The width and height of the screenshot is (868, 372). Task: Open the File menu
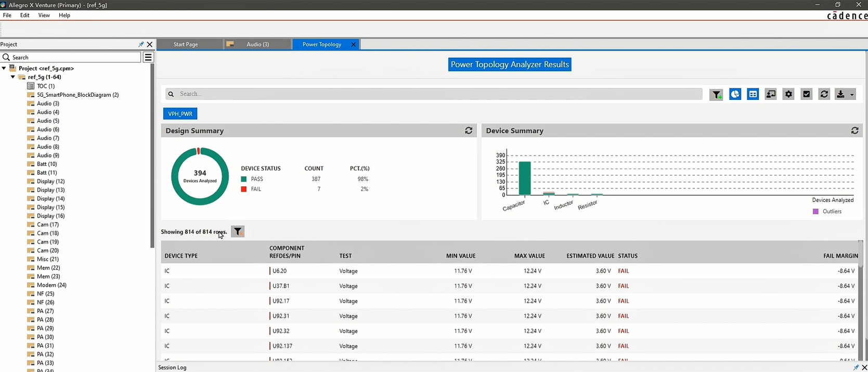click(7, 15)
